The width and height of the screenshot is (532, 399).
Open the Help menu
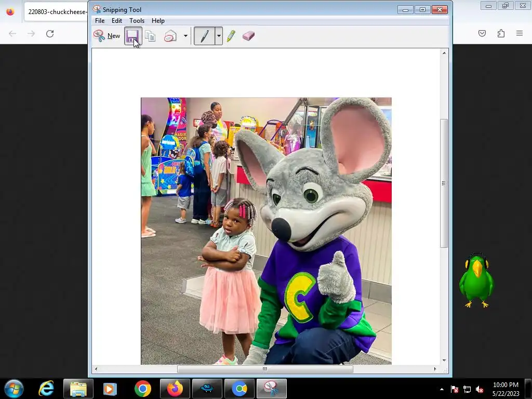pyautogui.click(x=158, y=21)
